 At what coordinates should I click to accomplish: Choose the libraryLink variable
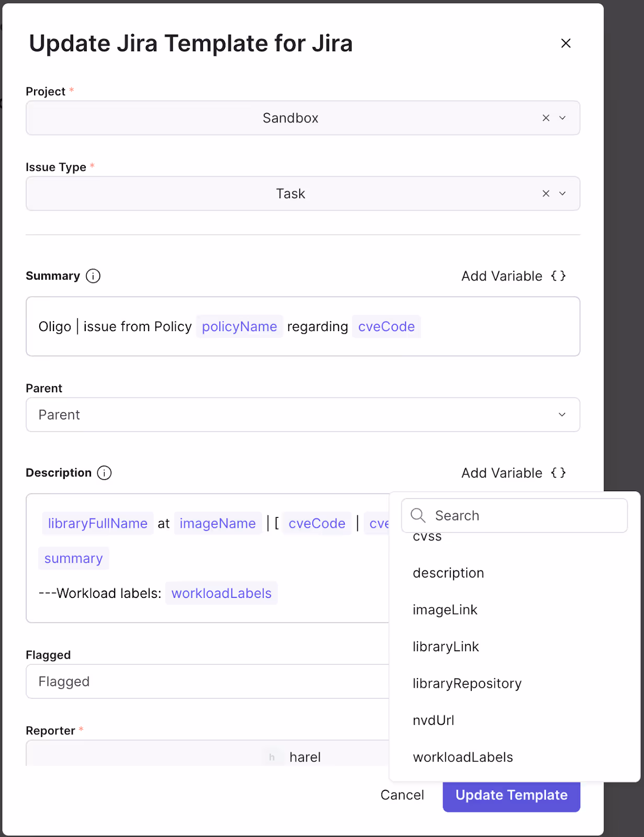point(446,647)
